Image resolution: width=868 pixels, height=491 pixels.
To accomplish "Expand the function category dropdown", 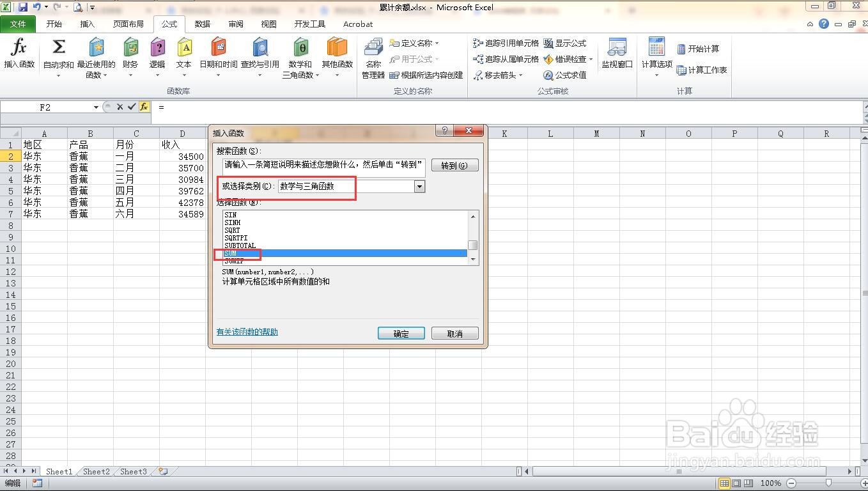I will tap(420, 186).
